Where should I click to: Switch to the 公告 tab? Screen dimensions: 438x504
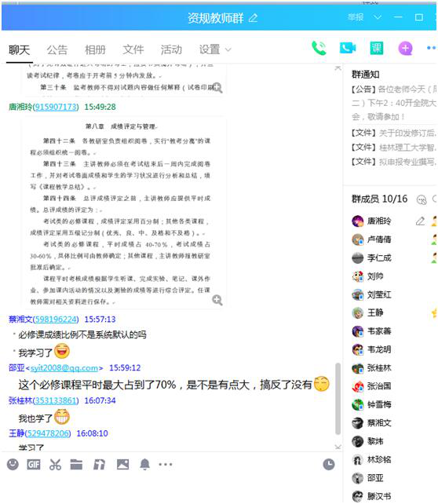coord(57,49)
